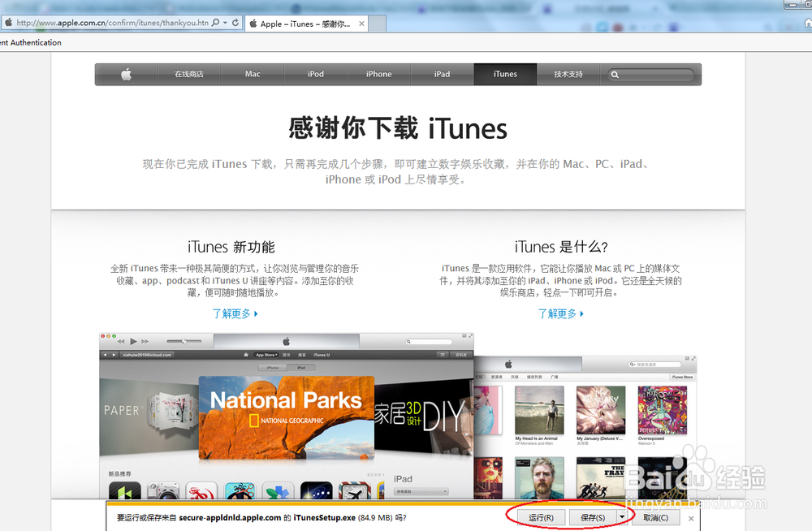The image size is (812, 531).
Task: Click the Apple site search field
Action: click(651, 75)
